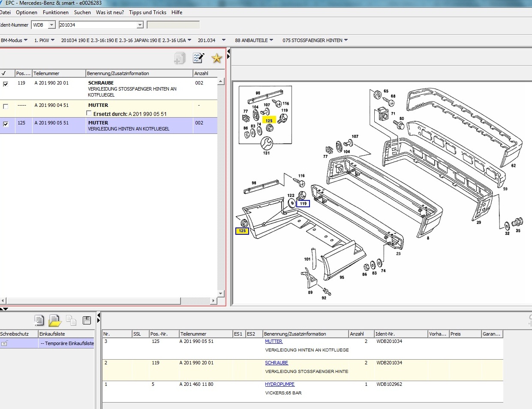The width and height of the screenshot is (532, 409).
Task: Select the '-- Temporäre Einkaufsliste' entry
Action: [66, 343]
